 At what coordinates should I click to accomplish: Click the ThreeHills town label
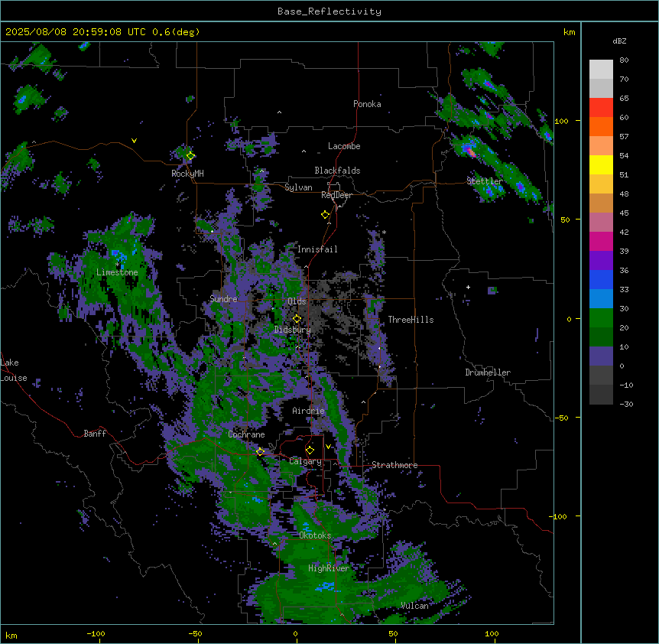[x=411, y=320]
